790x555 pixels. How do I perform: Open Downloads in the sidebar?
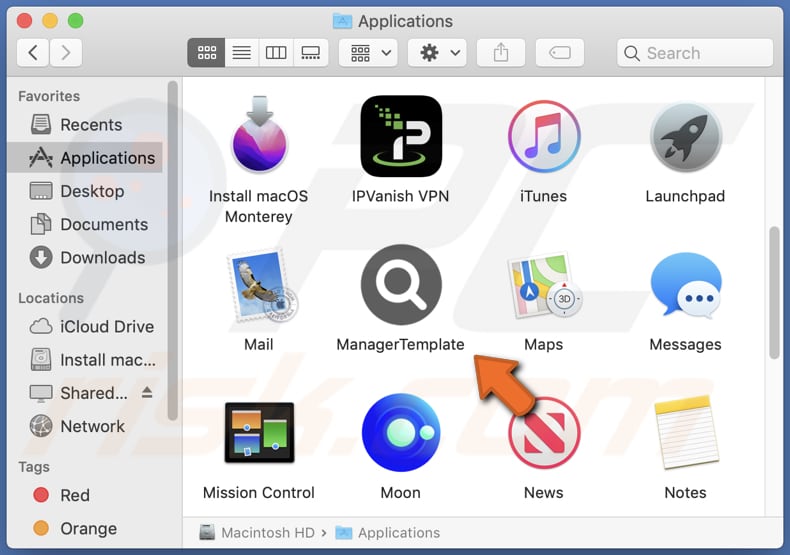[x=85, y=257]
